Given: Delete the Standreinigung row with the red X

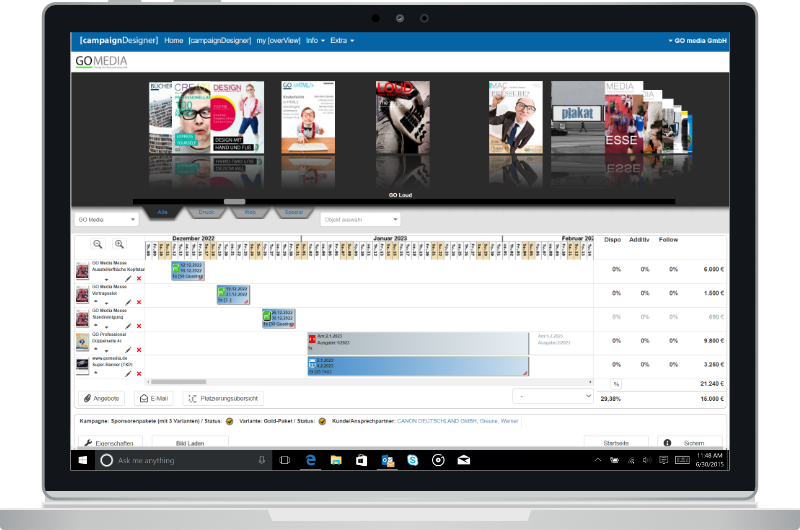Looking at the screenshot, I should tap(139, 325).
